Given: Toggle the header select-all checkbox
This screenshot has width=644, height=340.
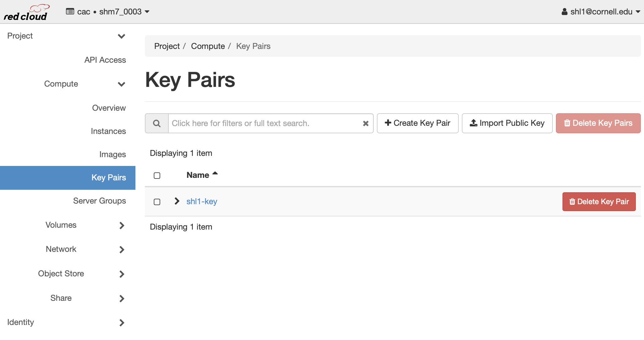Looking at the screenshot, I should (x=157, y=175).
